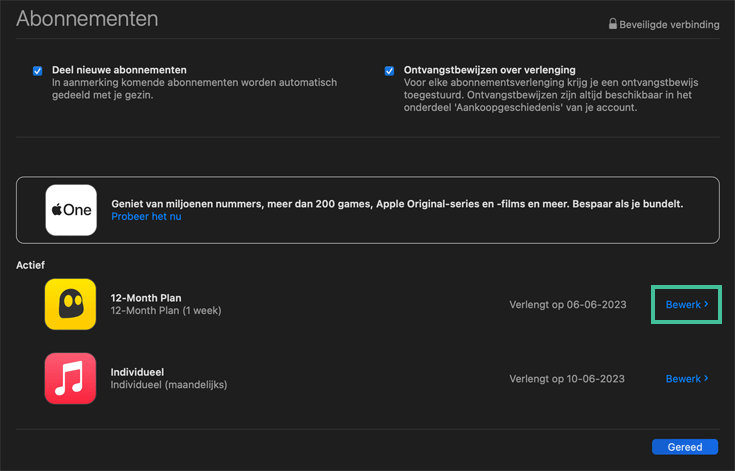The image size is (735, 471).
Task: Click the Individueel (maandelijks) subtitle
Action: click(x=169, y=385)
